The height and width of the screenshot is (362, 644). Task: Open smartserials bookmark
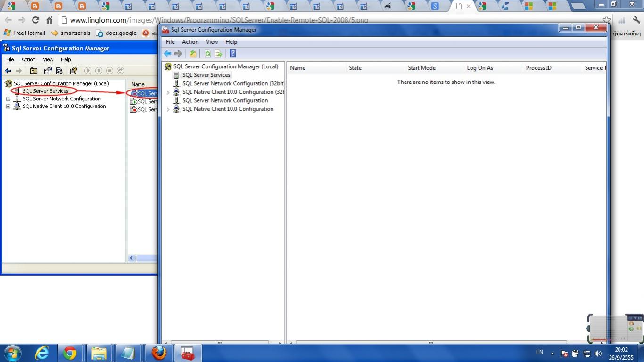(x=70, y=33)
